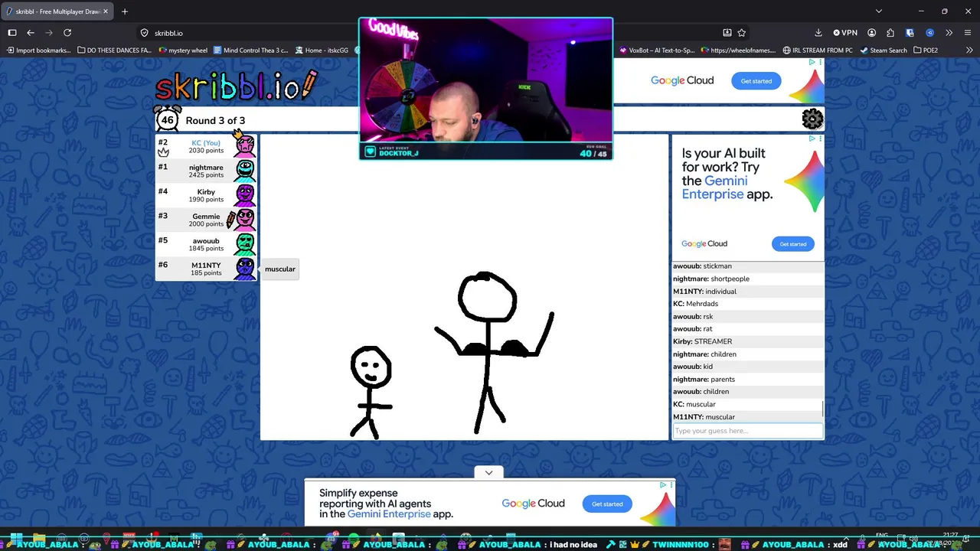
Task: Click Kirby's purple avatar
Action: point(245,195)
